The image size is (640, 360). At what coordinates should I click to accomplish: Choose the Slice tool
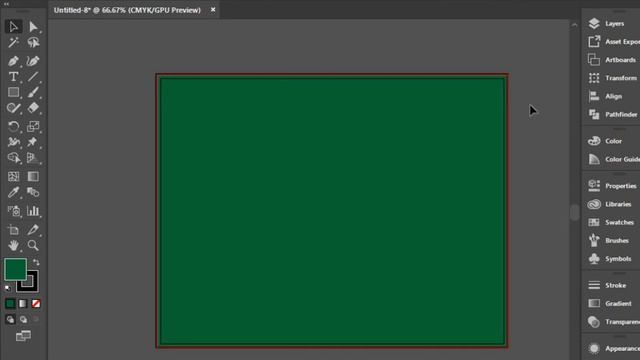pyautogui.click(x=33, y=230)
